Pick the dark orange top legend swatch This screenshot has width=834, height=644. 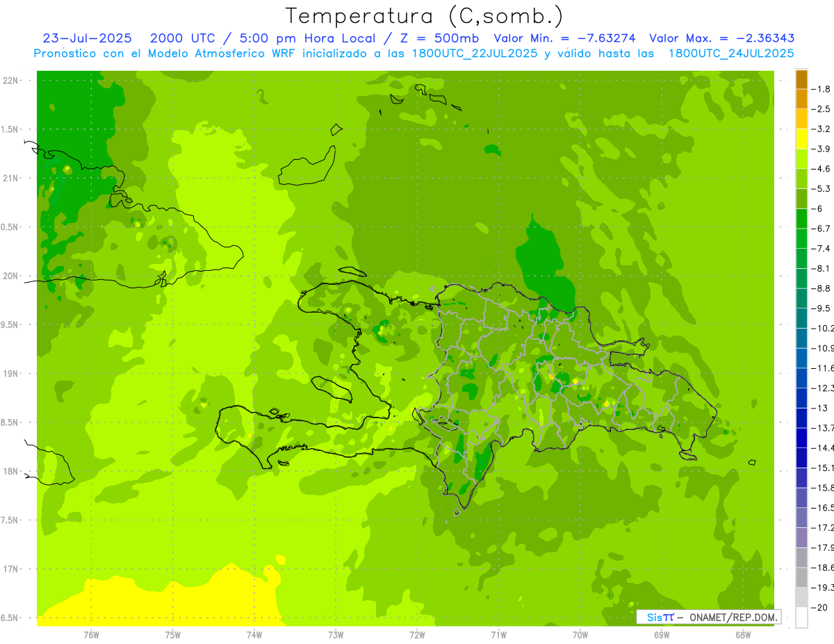tap(801, 79)
